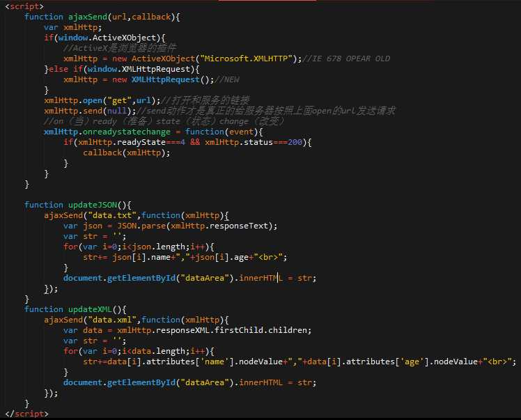Click the attributes['age'] key string
Image resolution: width=521 pixels, height=420 pixels.
pos(412,361)
